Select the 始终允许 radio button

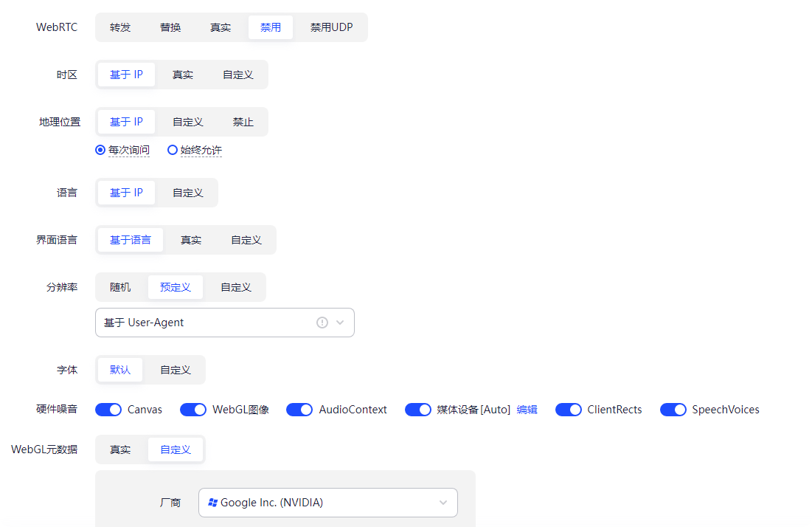click(x=172, y=150)
